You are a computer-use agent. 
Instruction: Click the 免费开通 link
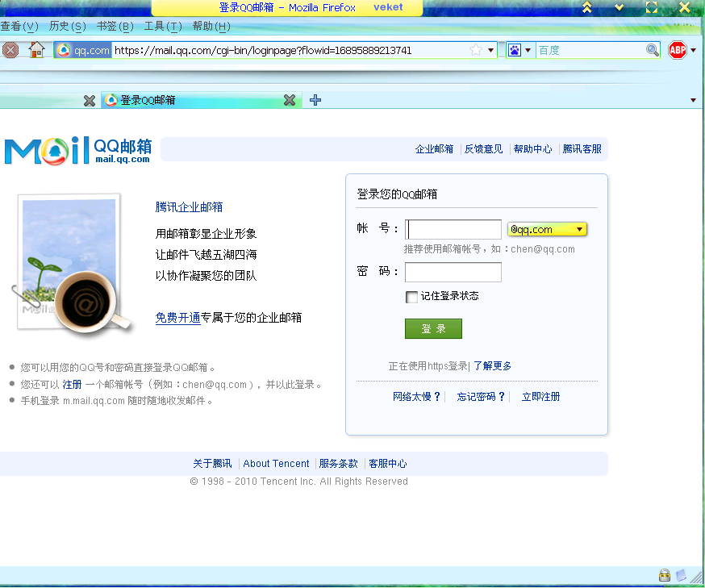[177, 318]
